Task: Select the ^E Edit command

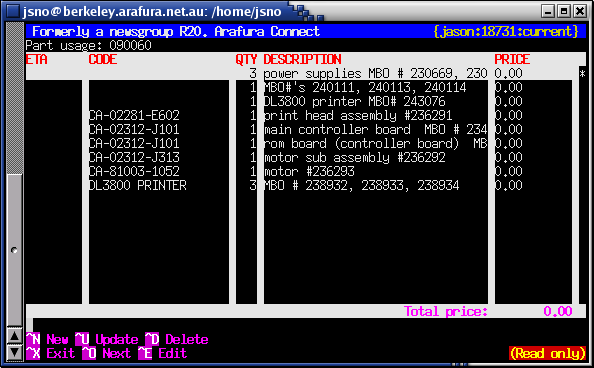Action: 163,353
